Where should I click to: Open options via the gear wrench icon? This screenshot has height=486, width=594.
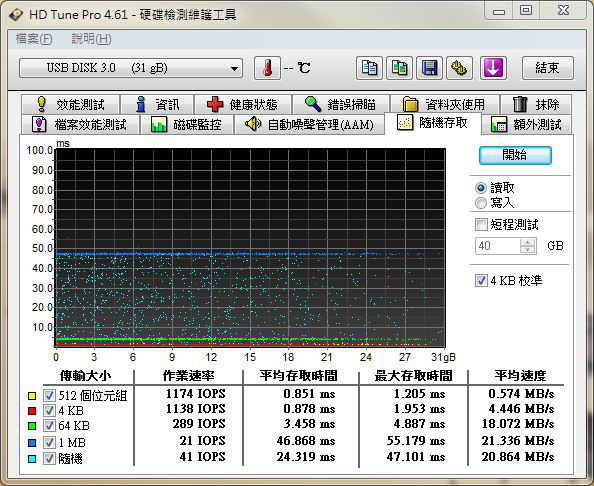pyautogui.click(x=460, y=68)
